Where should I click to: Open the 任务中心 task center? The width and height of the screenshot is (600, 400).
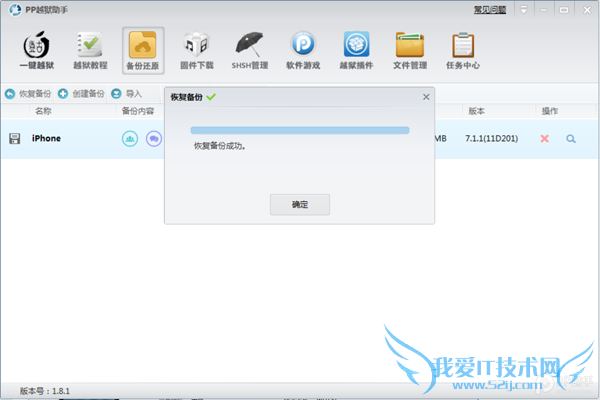coord(463,51)
